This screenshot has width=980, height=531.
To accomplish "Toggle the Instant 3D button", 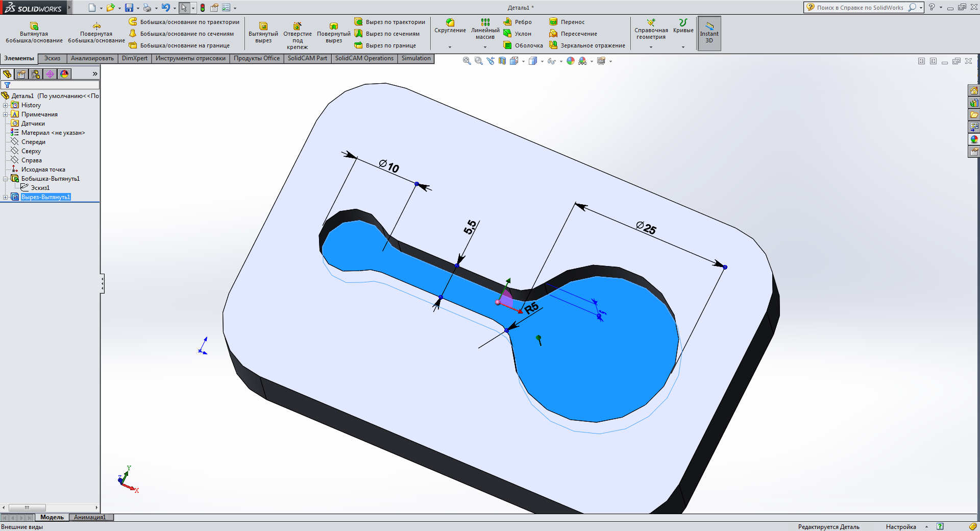I will (709, 33).
